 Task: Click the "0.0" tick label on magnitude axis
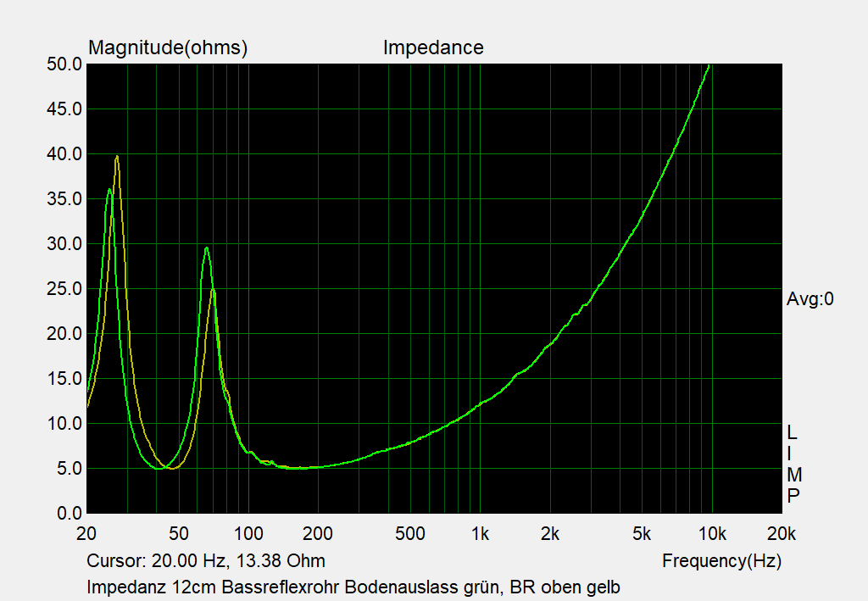70,514
